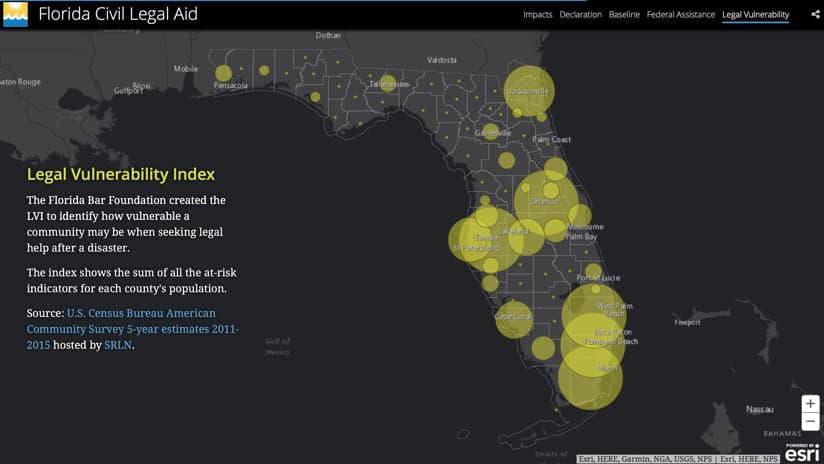The height and width of the screenshot is (464, 824).
Task: Click the Port St Lucie map label
Action: 598,277
